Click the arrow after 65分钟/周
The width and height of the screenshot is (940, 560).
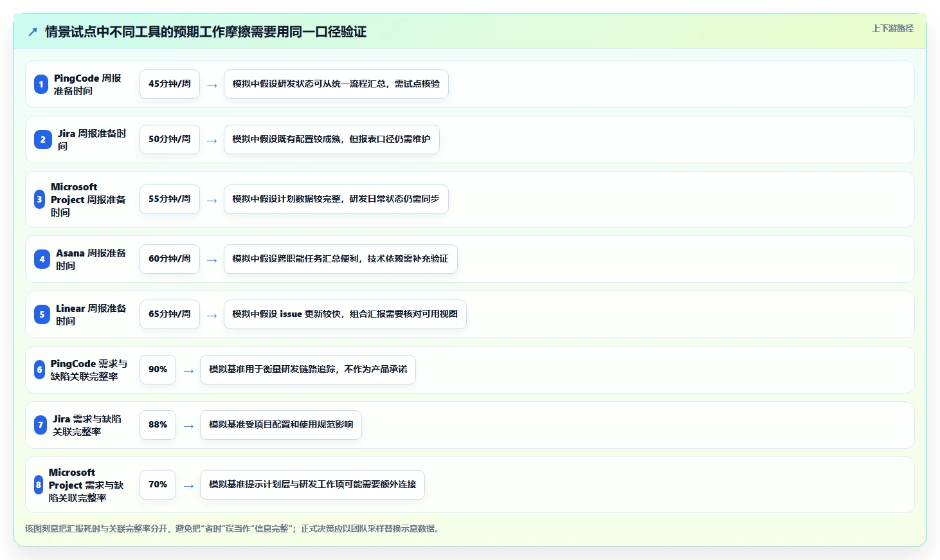(212, 316)
